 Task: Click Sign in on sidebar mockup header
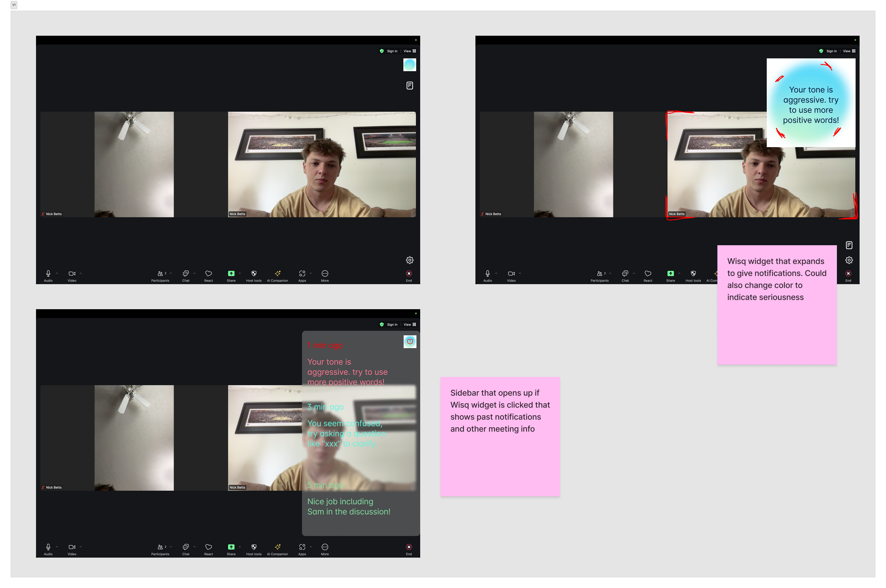click(x=392, y=325)
